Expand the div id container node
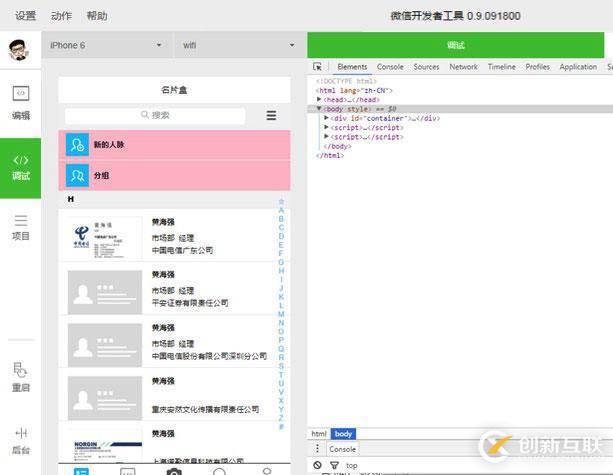Image resolution: width=613 pixels, height=475 pixels. tap(326, 118)
